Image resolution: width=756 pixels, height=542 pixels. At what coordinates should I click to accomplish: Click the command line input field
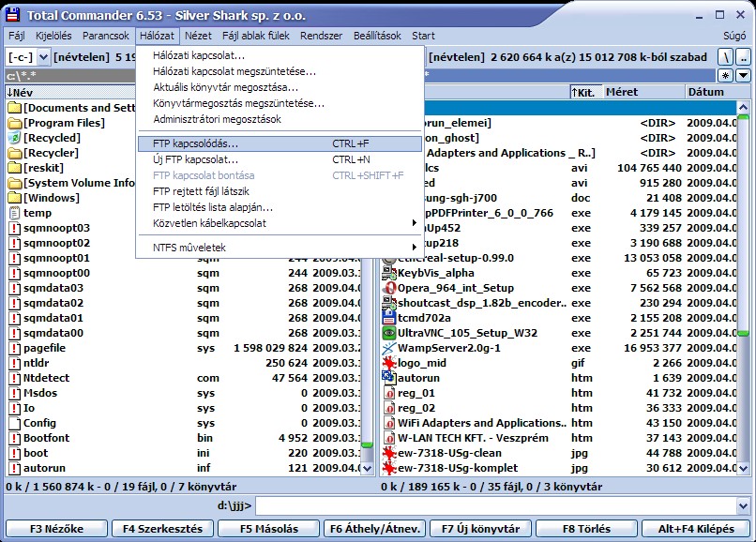click(x=495, y=505)
